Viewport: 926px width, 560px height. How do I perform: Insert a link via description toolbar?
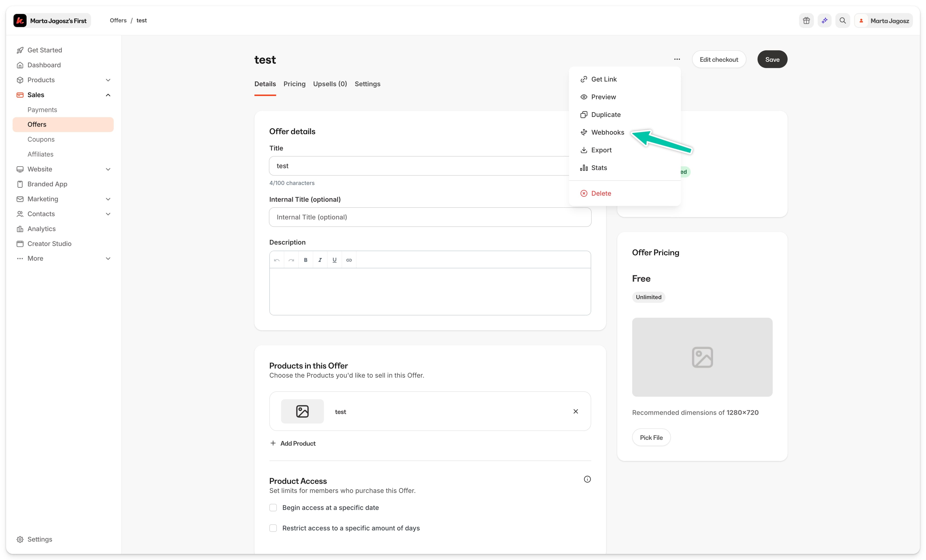click(x=349, y=260)
